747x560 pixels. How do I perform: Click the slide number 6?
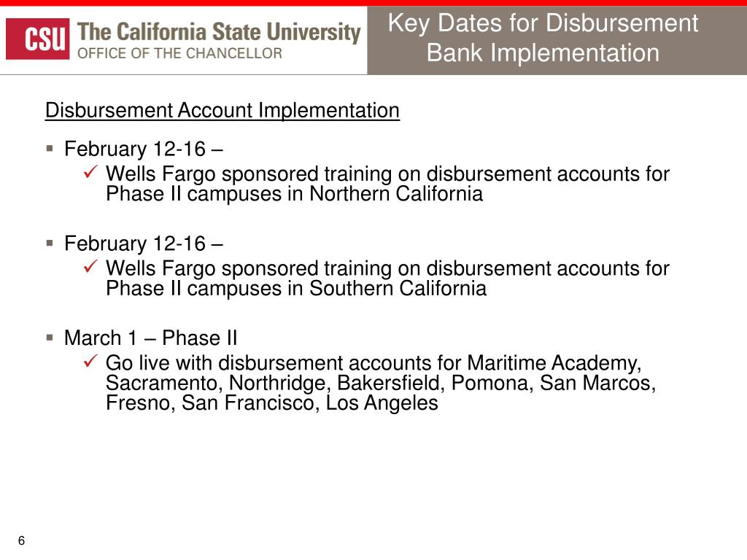21,540
